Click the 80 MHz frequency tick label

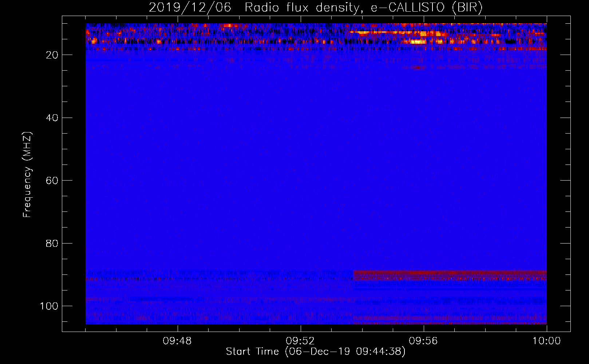point(52,243)
